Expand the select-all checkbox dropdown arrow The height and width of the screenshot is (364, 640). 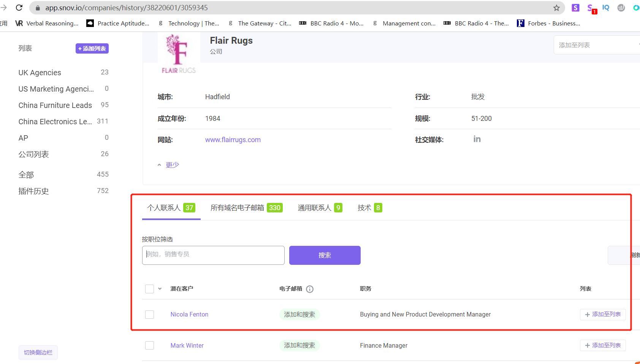(x=160, y=289)
